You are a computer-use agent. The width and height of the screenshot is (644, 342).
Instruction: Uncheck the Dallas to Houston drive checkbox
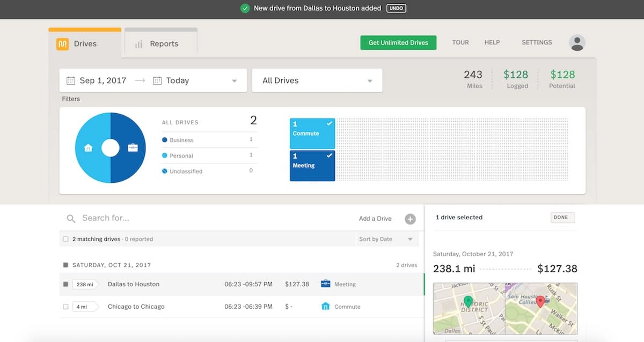[65, 284]
